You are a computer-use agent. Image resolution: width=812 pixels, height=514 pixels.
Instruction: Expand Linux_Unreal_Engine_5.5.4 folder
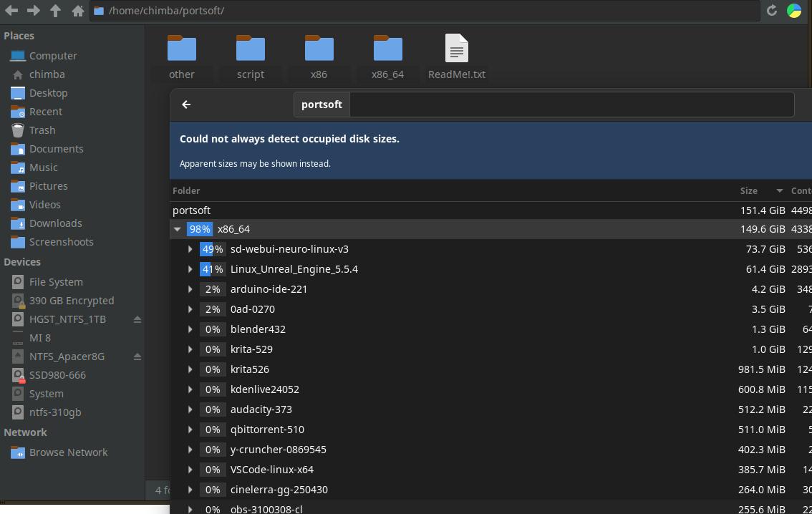click(x=190, y=269)
